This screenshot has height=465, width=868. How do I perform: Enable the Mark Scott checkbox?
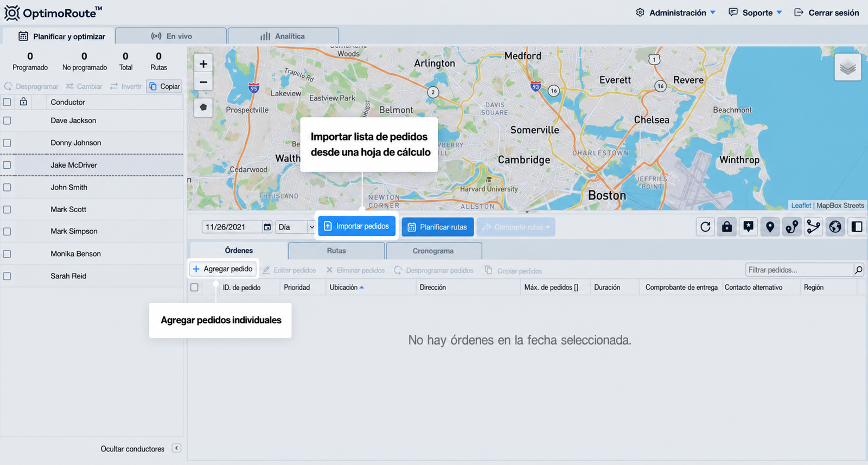[7, 209]
